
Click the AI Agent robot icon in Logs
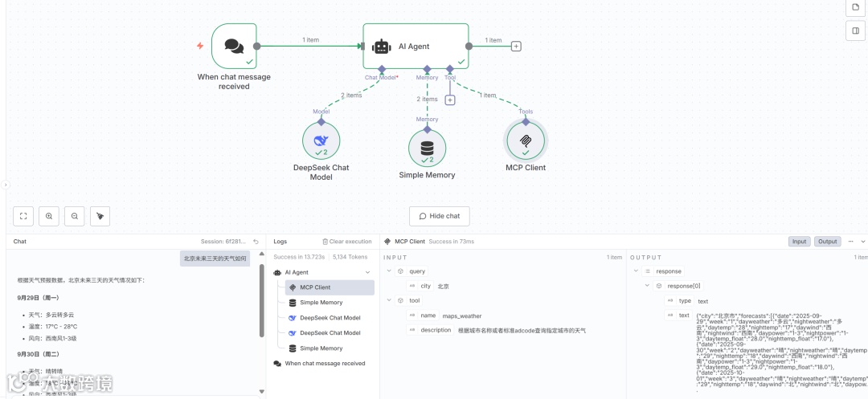[277, 272]
